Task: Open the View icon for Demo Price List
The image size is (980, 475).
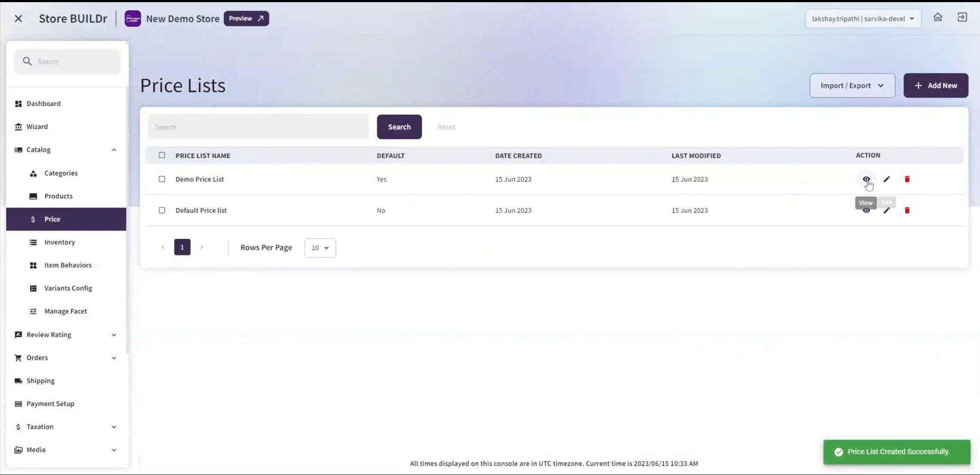Action: click(x=866, y=179)
